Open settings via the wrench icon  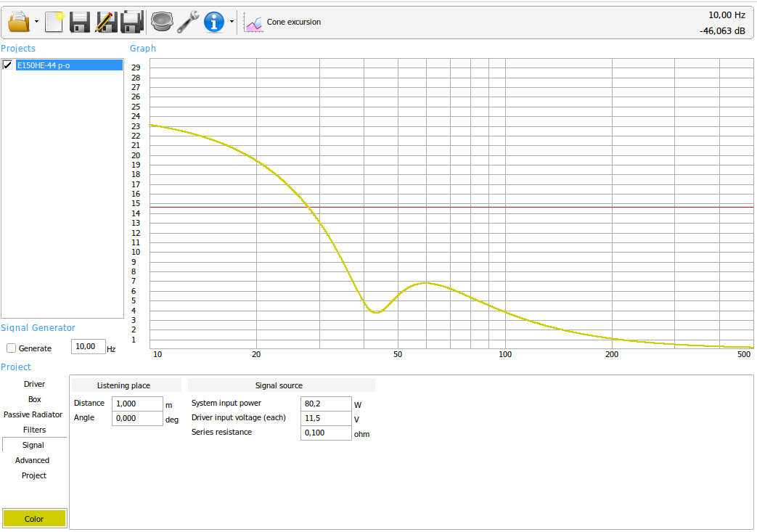click(x=188, y=22)
